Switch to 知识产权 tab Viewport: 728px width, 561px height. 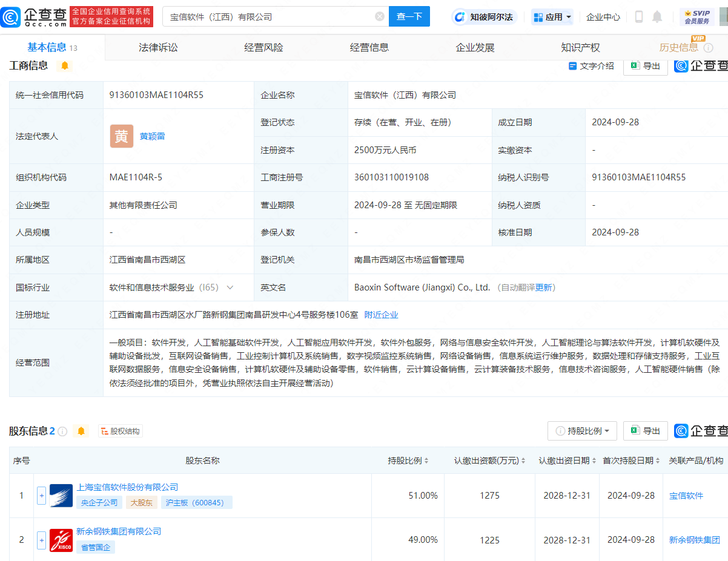580,47
